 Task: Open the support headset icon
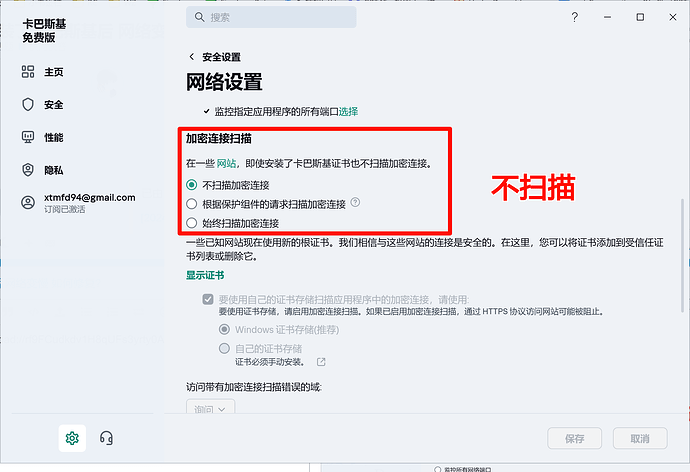point(106,438)
